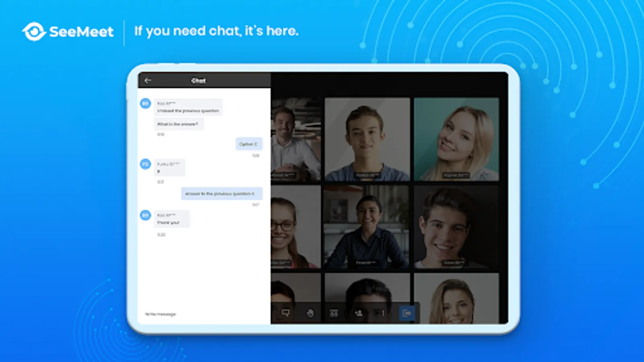Open the chat icon in the meeting toolbar

(286, 313)
